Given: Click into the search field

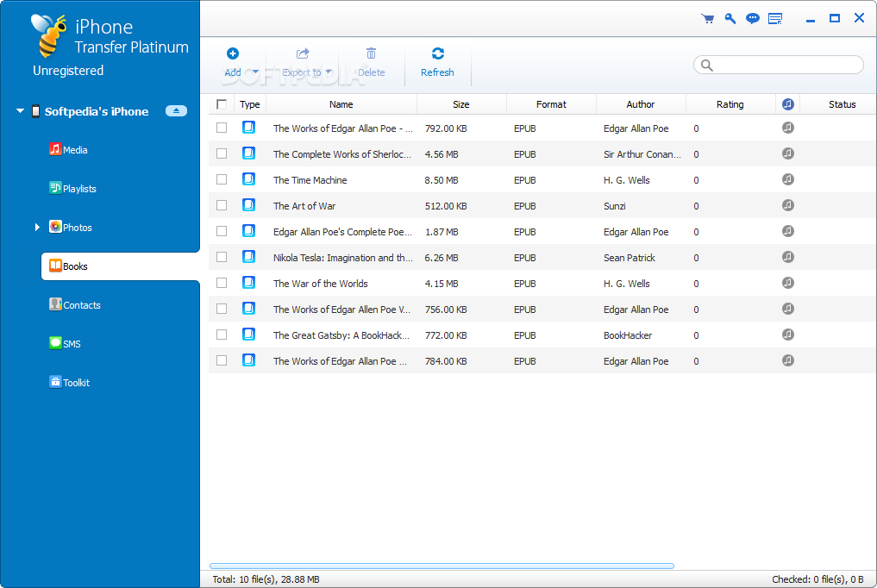Looking at the screenshot, I should pyautogui.click(x=779, y=65).
